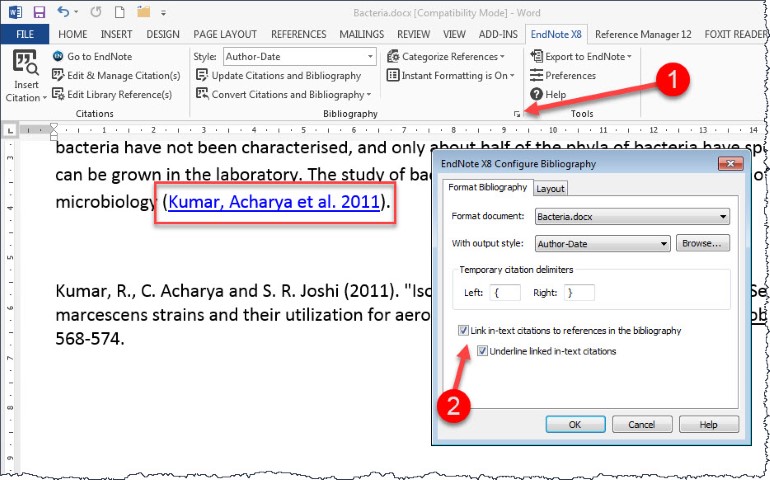This screenshot has width=770, height=480.
Task: Open the MAILINGS ribbon tab
Action: click(362, 34)
